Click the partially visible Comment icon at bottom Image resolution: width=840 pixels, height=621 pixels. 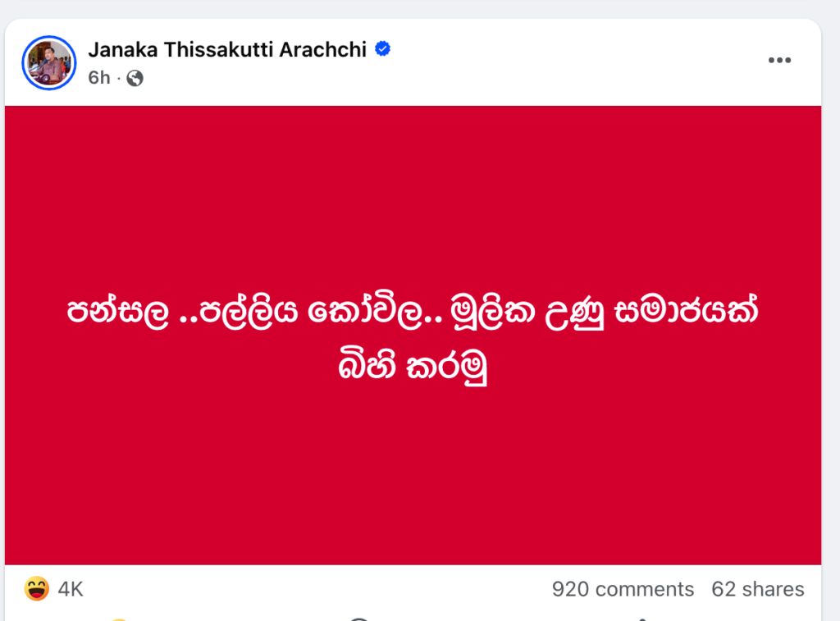tap(358, 619)
